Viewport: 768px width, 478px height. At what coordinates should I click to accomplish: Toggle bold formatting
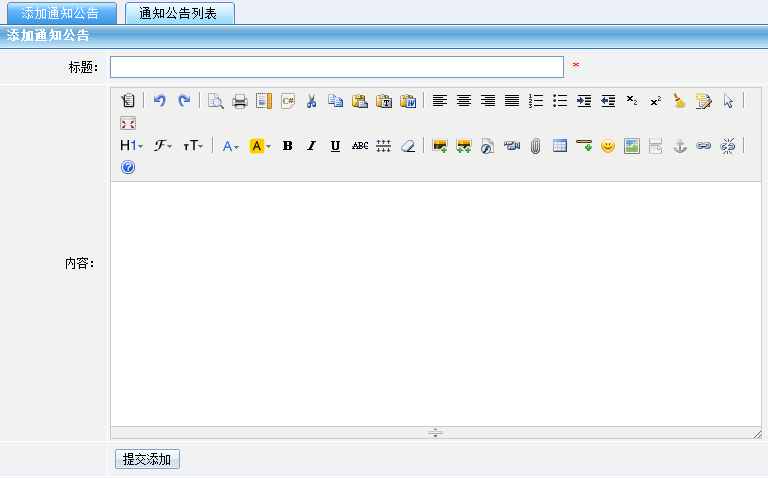click(288, 146)
